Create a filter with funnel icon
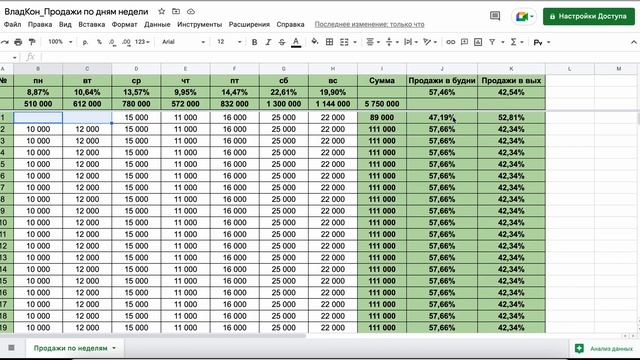The width and height of the screenshot is (640, 360). (492, 42)
